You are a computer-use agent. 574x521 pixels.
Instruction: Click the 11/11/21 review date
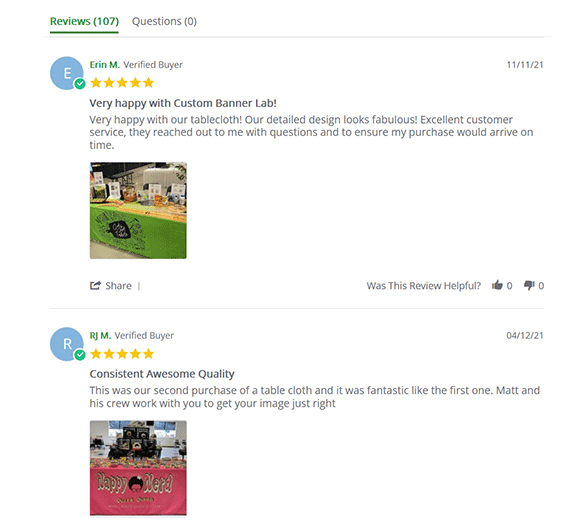pos(525,65)
